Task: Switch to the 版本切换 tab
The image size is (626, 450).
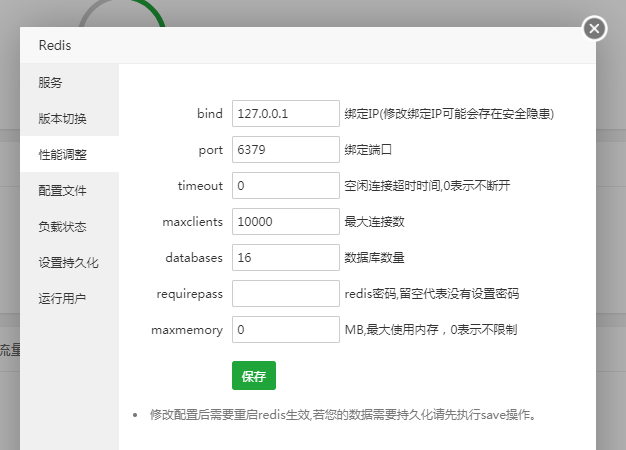Action: coord(69,118)
